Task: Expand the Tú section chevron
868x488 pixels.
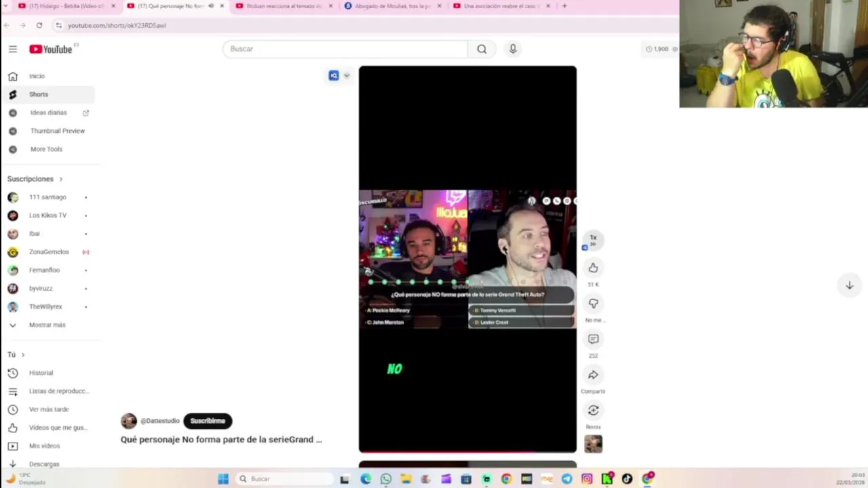Action: (23, 354)
